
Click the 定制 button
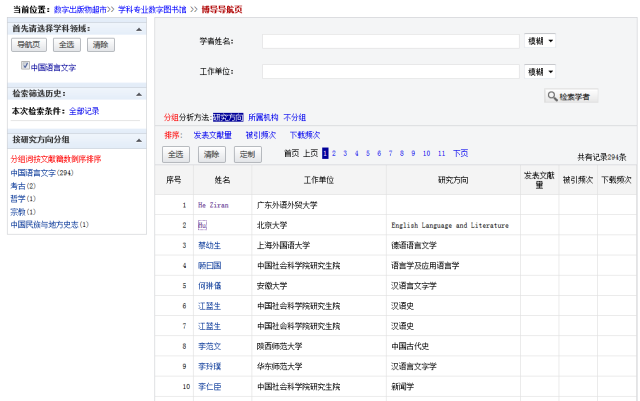[248, 154]
